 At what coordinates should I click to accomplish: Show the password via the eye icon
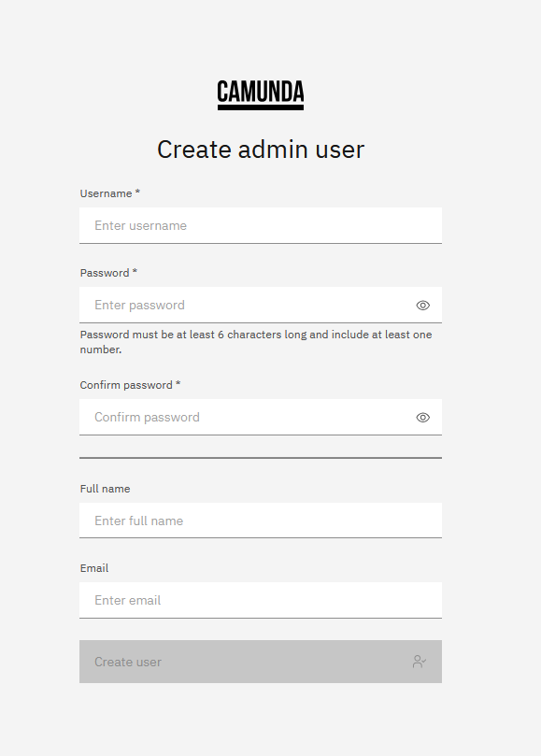[422, 305]
